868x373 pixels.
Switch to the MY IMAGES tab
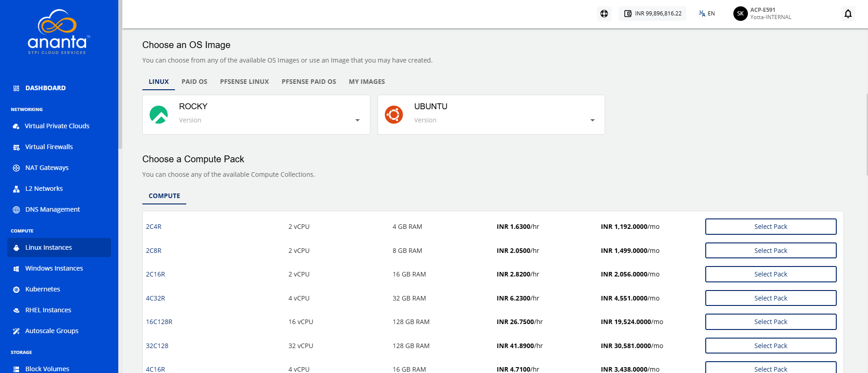click(367, 82)
